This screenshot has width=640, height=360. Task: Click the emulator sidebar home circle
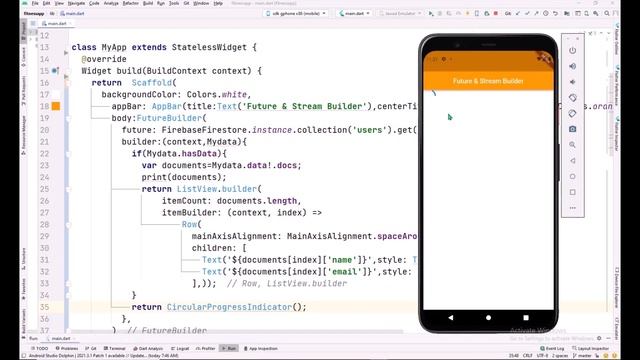click(573, 176)
